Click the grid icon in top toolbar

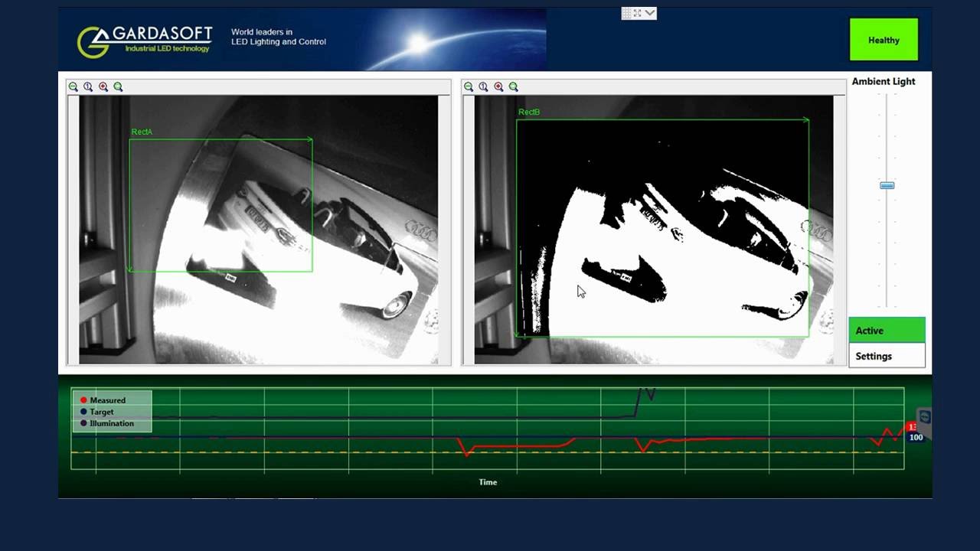click(626, 13)
